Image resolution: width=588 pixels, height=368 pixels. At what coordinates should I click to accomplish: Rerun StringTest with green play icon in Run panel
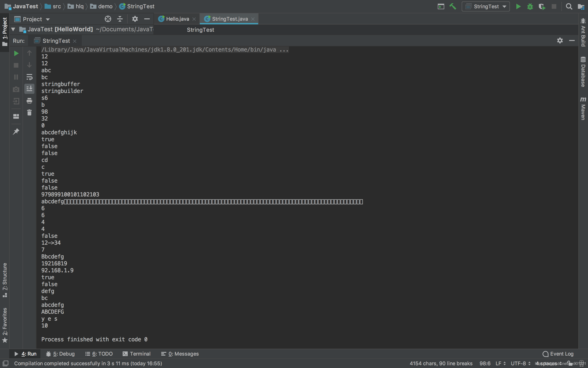pyautogui.click(x=16, y=53)
